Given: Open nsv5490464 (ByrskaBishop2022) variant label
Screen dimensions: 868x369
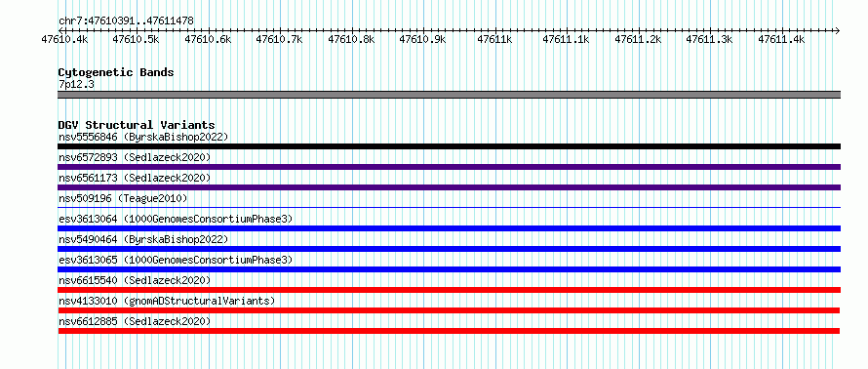Looking at the screenshot, I should tap(143, 239).
